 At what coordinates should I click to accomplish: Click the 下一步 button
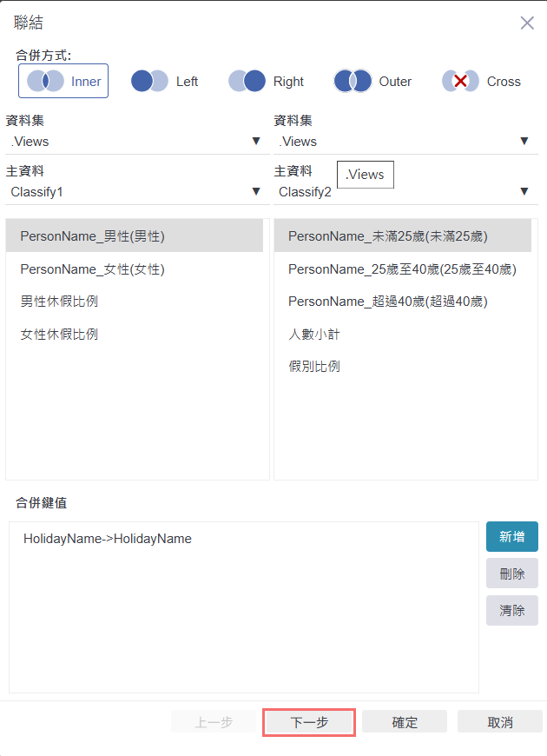pos(309,722)
